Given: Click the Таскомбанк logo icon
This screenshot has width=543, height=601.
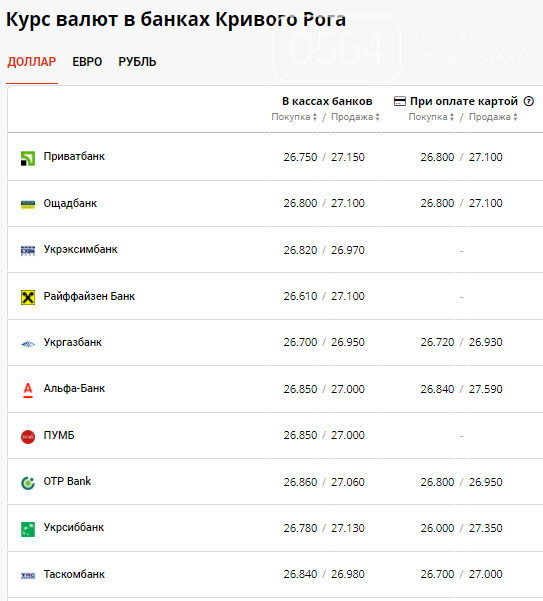Looking at the screenshot, I should click(x=28, y=576).
